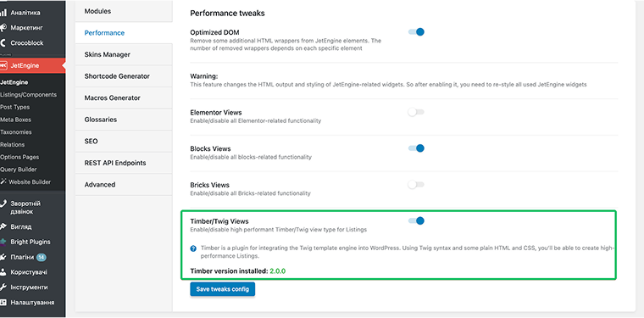This screenshot has height=318, width=644.
Task: Open the red JetEngine menu item
Action: 32,65
